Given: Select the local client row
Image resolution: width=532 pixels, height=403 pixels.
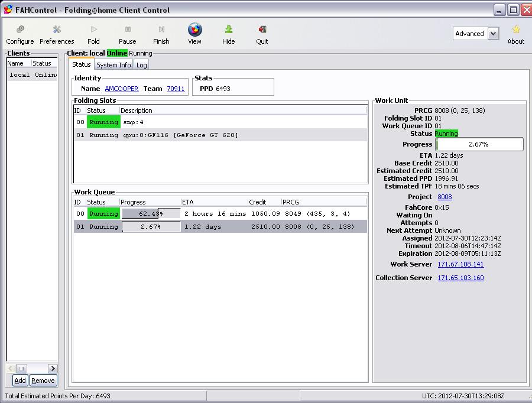Looking at the screenshot, I should 33,74.
